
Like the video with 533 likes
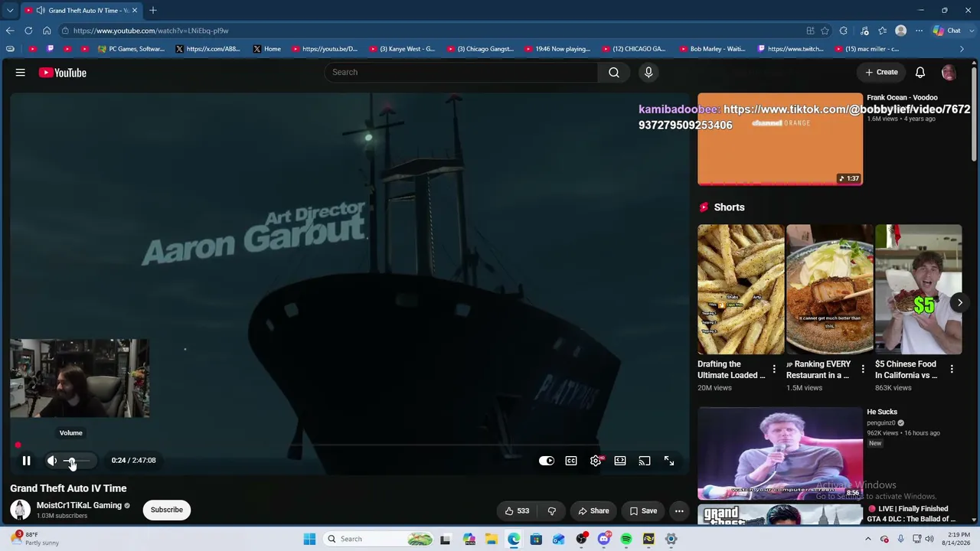point(517,511)
